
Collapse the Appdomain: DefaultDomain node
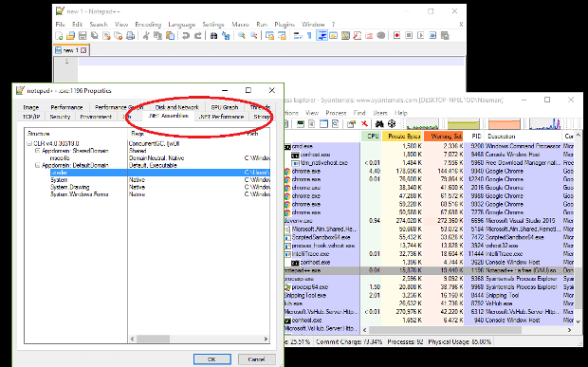(x=37, y=165)
